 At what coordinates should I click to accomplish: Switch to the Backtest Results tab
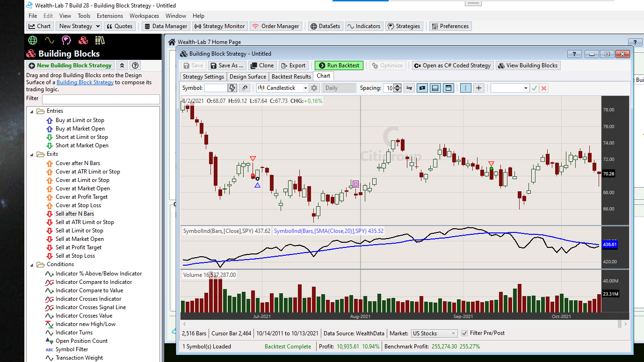pos(291,76)
